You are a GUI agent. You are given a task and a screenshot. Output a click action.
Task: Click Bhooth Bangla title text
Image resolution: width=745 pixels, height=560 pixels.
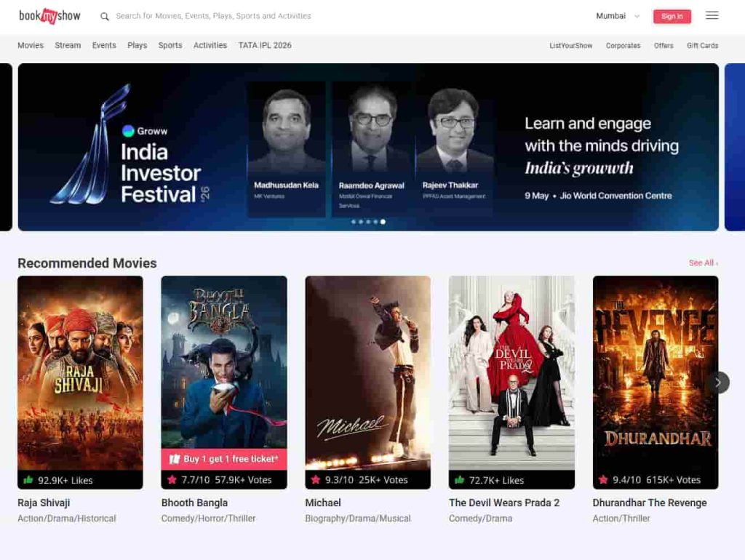(x=194, y=503)
